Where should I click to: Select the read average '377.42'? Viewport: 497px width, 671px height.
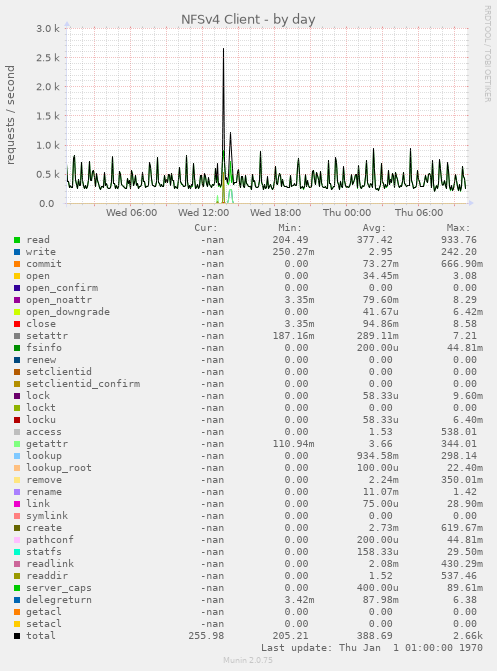pos(375,240)
